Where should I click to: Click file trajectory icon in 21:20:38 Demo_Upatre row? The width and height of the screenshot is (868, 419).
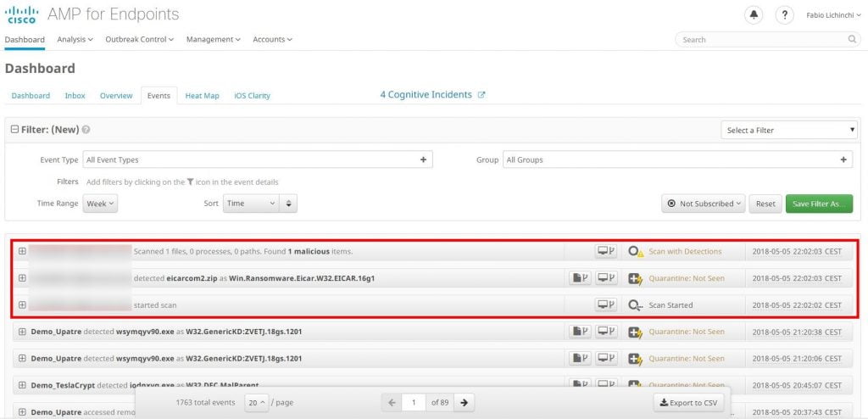(x=580, y=332)
